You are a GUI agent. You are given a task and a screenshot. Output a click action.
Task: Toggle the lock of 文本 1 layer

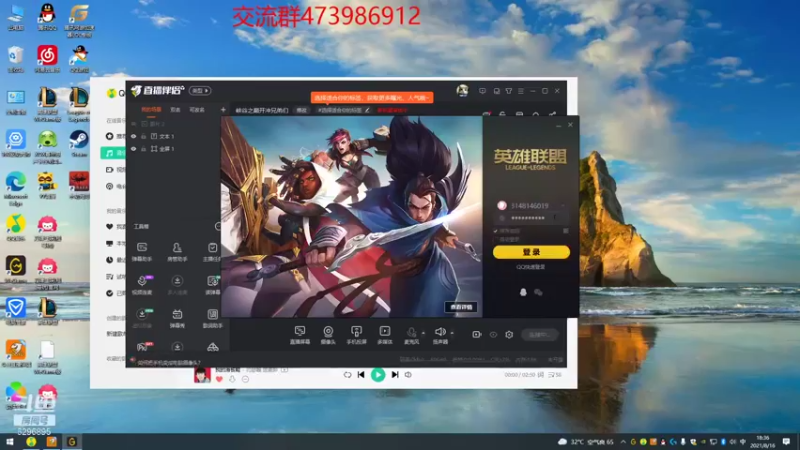143,136
